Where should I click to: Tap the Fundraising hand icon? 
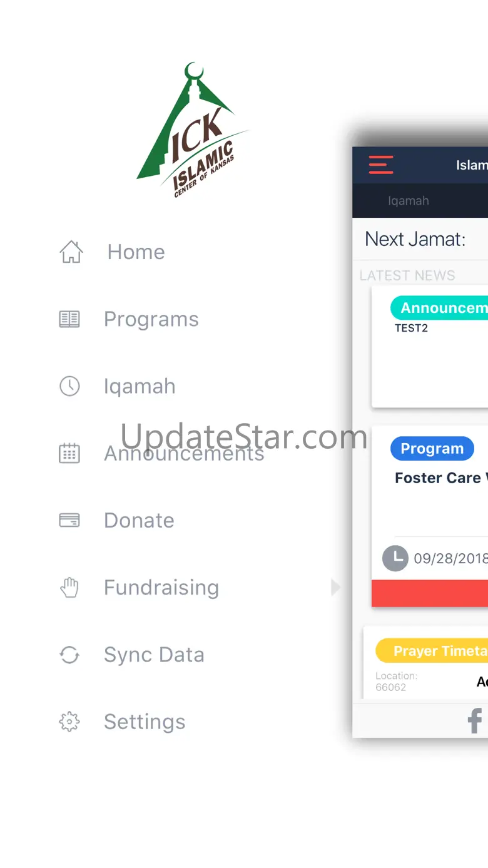(69, 588)
